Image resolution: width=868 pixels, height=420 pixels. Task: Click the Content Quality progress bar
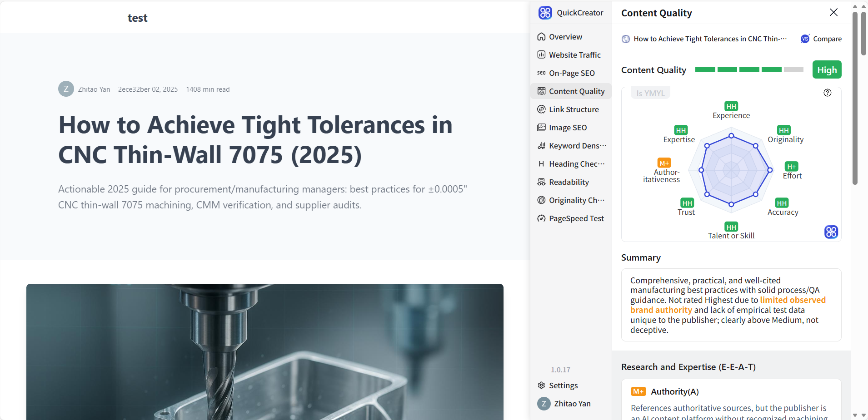[x=749, y=70]
